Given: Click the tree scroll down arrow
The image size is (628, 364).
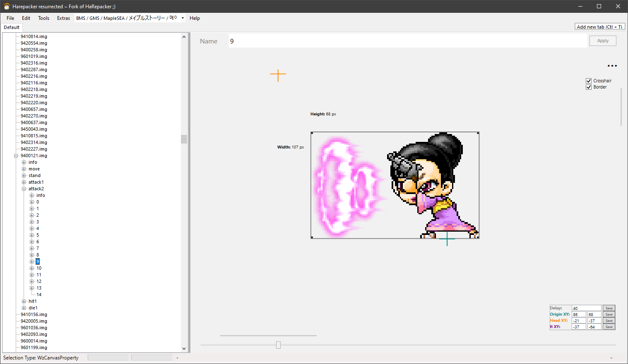Looking at the screenshot, I should click(x=184, y=349).
